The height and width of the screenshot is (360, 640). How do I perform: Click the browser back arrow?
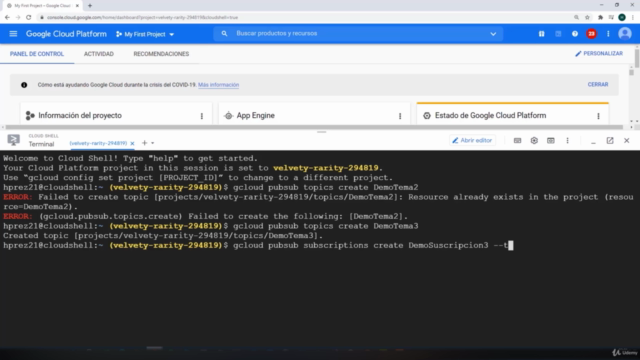click(7, 17)
